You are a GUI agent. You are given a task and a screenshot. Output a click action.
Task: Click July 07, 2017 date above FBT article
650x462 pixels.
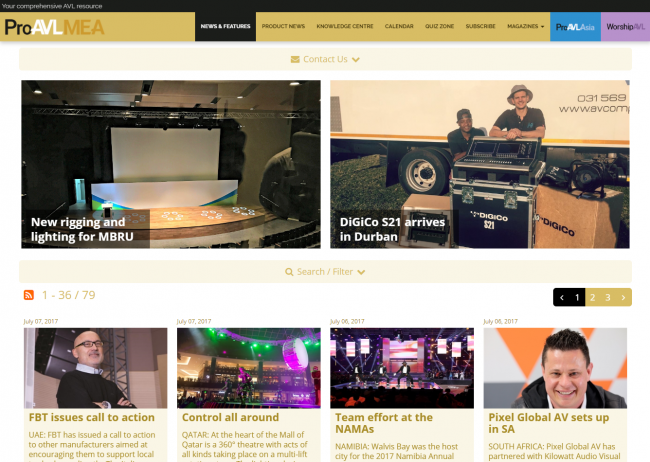(x=41, y=321)
